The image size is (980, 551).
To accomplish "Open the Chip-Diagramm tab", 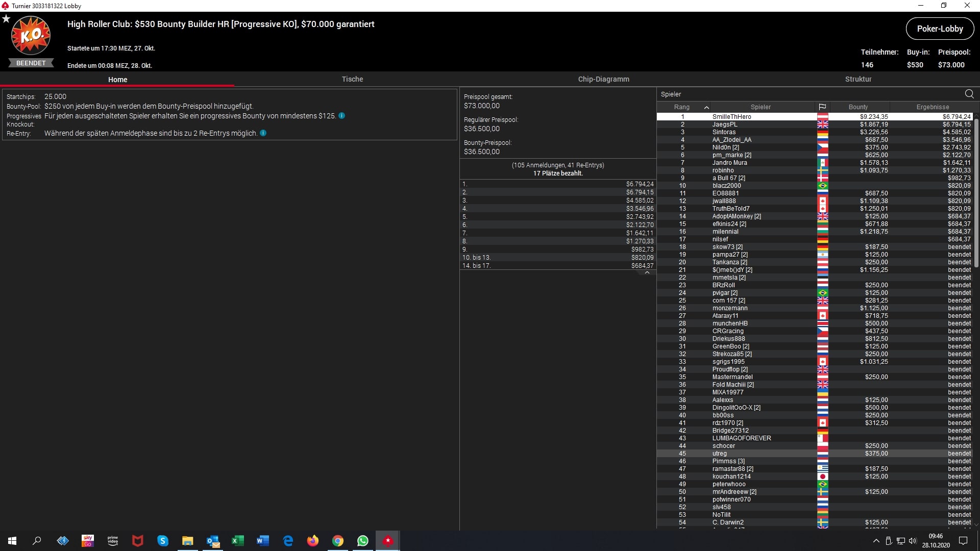I will click(603, 79).
